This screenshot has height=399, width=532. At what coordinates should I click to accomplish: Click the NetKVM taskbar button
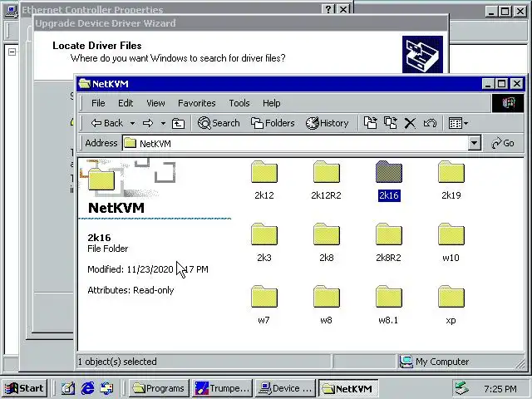(348, 388)
